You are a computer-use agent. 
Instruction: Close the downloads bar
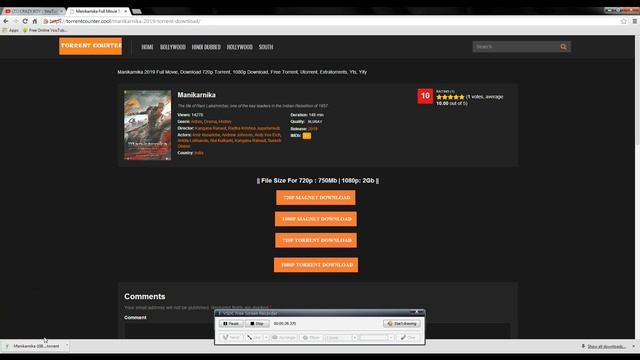point(633,346)
